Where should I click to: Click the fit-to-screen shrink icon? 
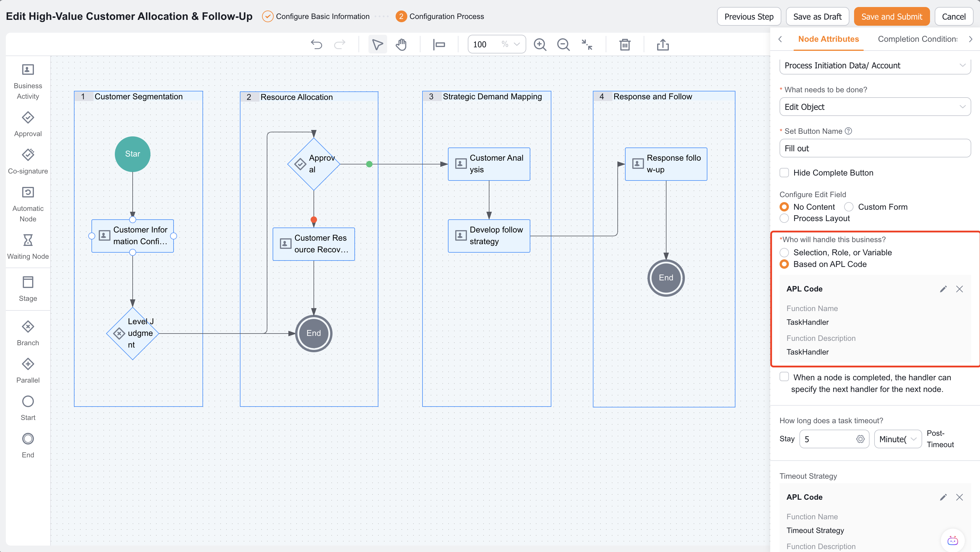(x=587, y=45)
